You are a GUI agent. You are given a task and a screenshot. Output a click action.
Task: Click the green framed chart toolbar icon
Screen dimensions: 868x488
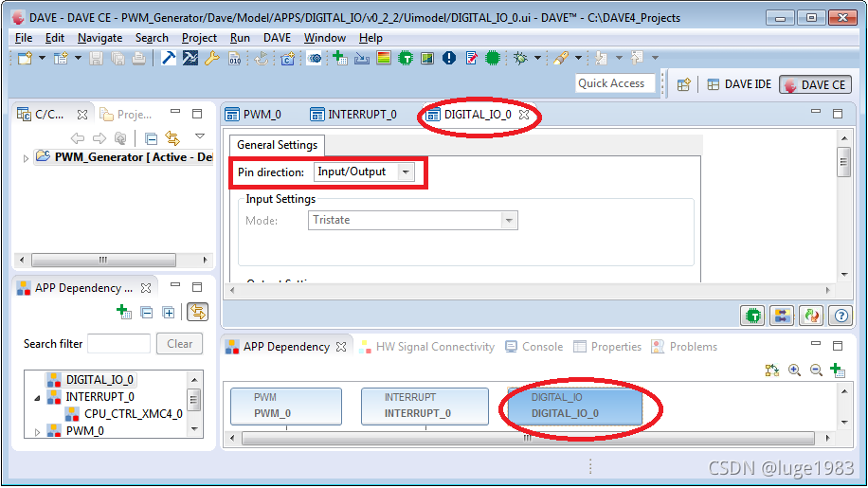pyautogui.click(x=427, y=58)
